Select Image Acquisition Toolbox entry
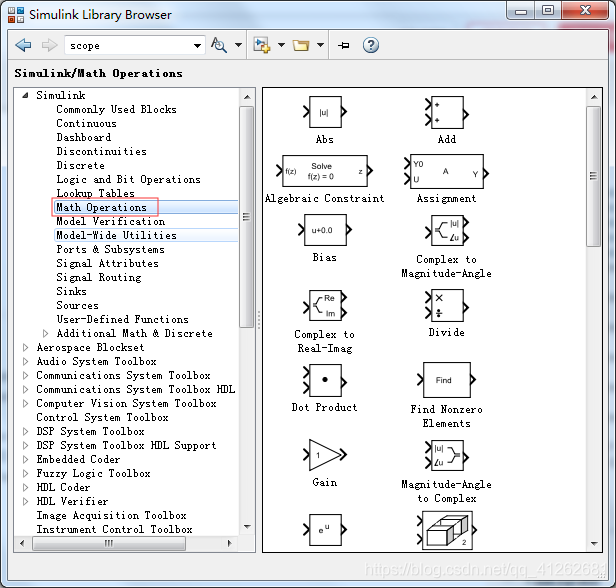 [111, 515]
